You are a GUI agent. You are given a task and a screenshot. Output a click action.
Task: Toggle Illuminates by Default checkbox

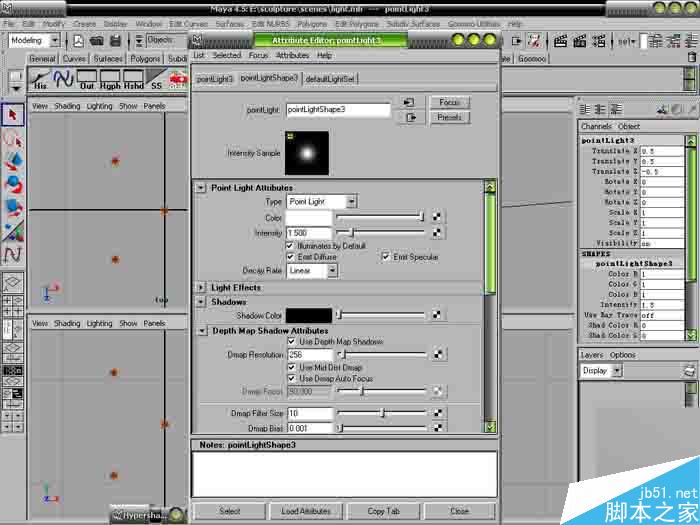pyautogui.click(x=290, y=246)
